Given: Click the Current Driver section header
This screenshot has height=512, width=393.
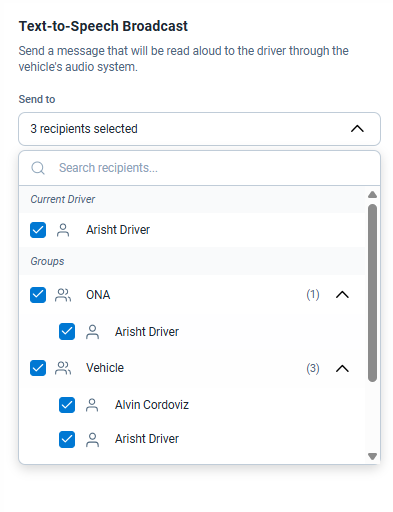Looking at the screenshot, I should (x=63, y=199).
